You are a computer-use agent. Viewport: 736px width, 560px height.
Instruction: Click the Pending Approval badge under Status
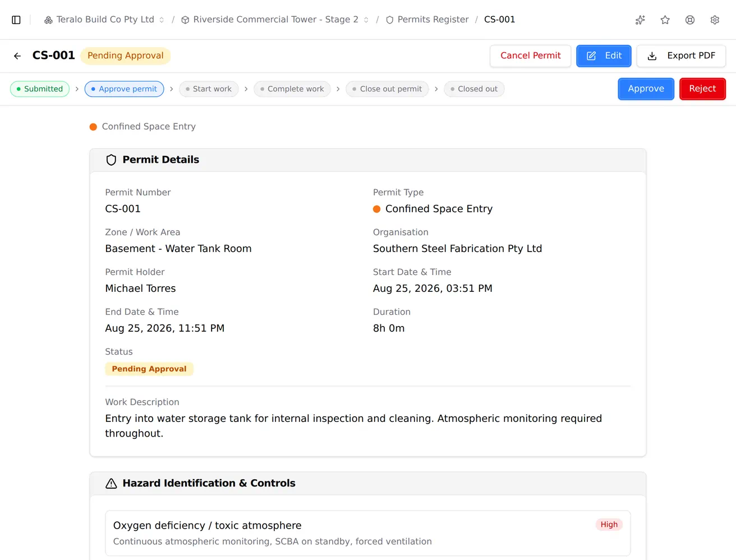(x=149, y=369)
